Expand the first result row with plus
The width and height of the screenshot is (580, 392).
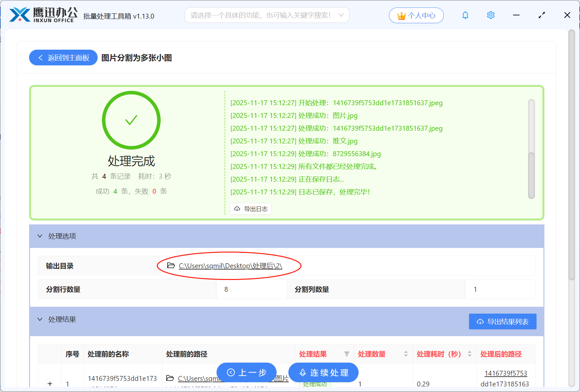[50, 384]
